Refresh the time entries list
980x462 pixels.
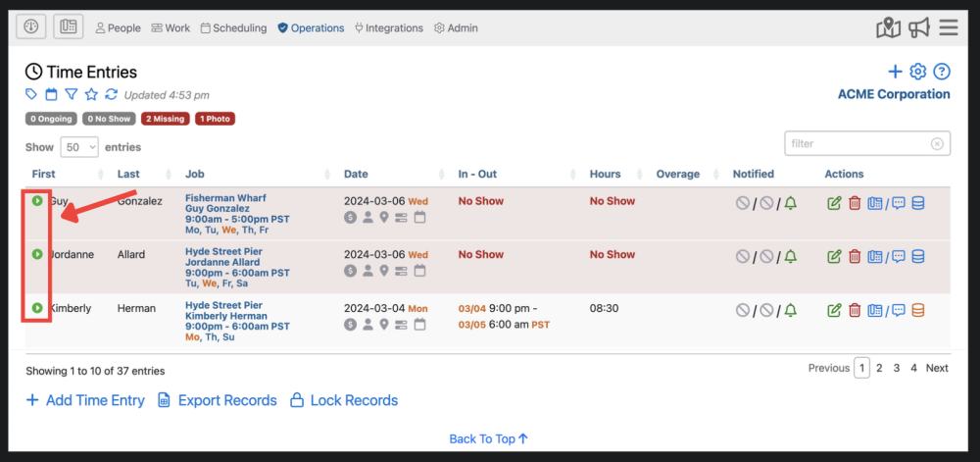click(111, 94)
